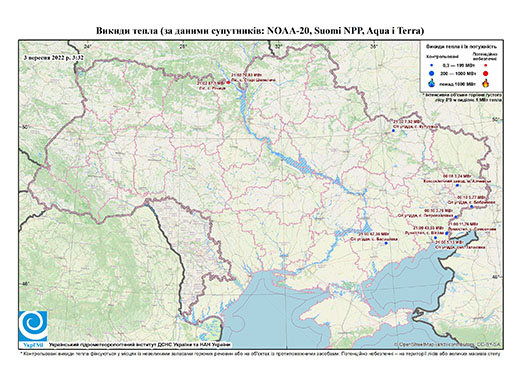Viewport: 520px width, 368px height.
Task: Click the "Потенційно небезпечні" legend column header
Action: pos(485,56)
